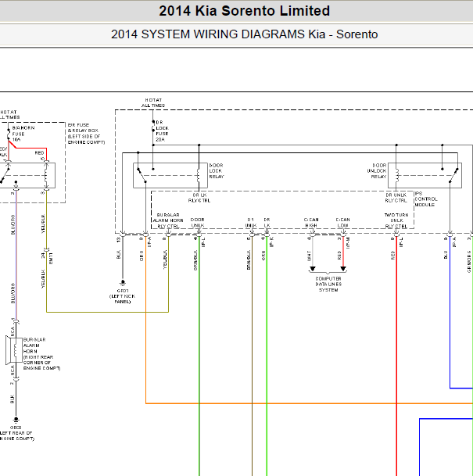Select the "I/P-K" connector label

[272, 242]
